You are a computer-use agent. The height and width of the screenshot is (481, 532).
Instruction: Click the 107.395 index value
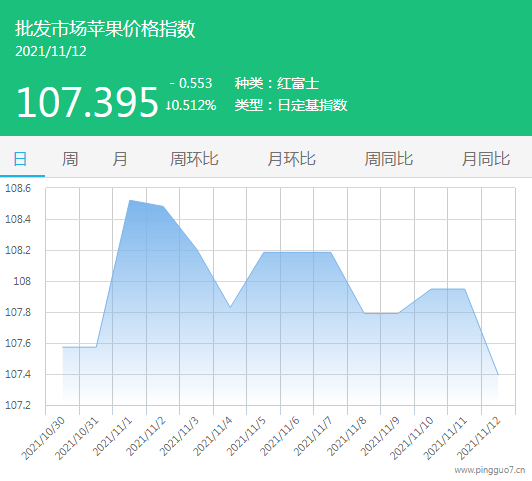pos(87,102)
